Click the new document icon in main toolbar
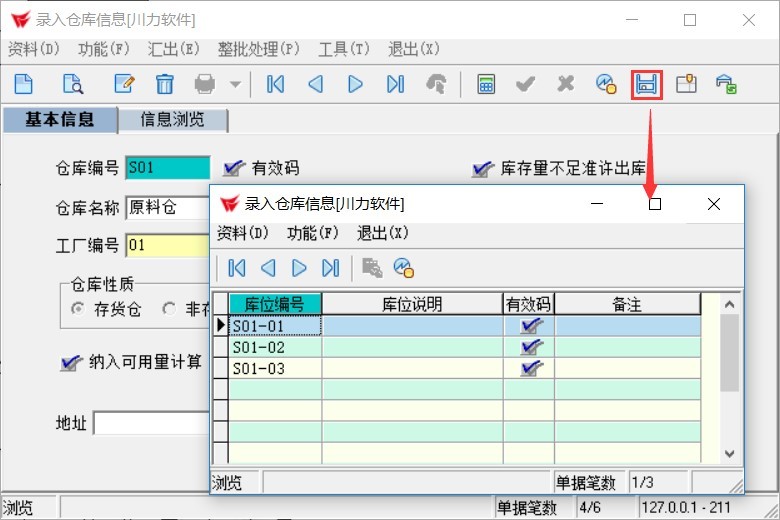The width and height of the screenshot is (780, 520). [22, 85]
